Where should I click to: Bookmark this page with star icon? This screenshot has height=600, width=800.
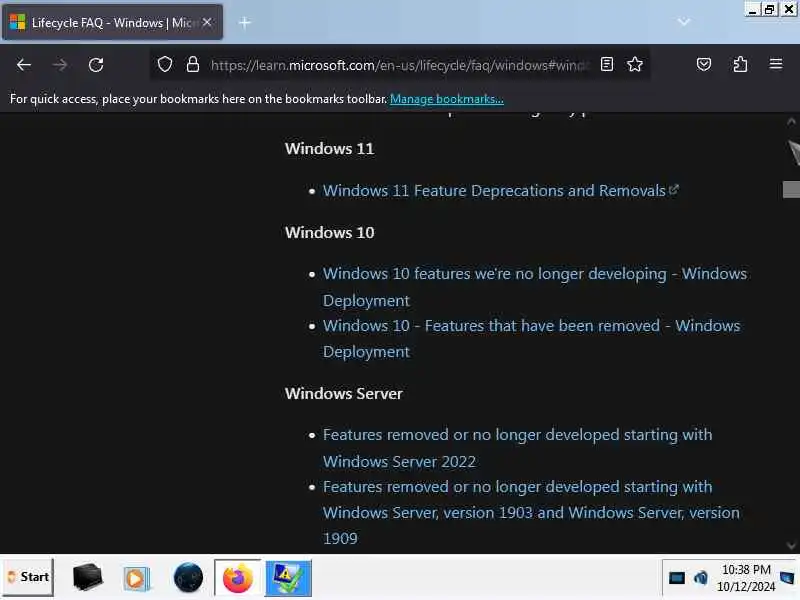pos(635,64)
